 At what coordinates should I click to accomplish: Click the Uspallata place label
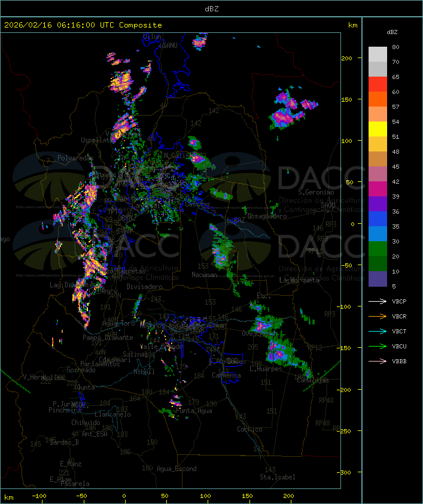tap(96, 140)
